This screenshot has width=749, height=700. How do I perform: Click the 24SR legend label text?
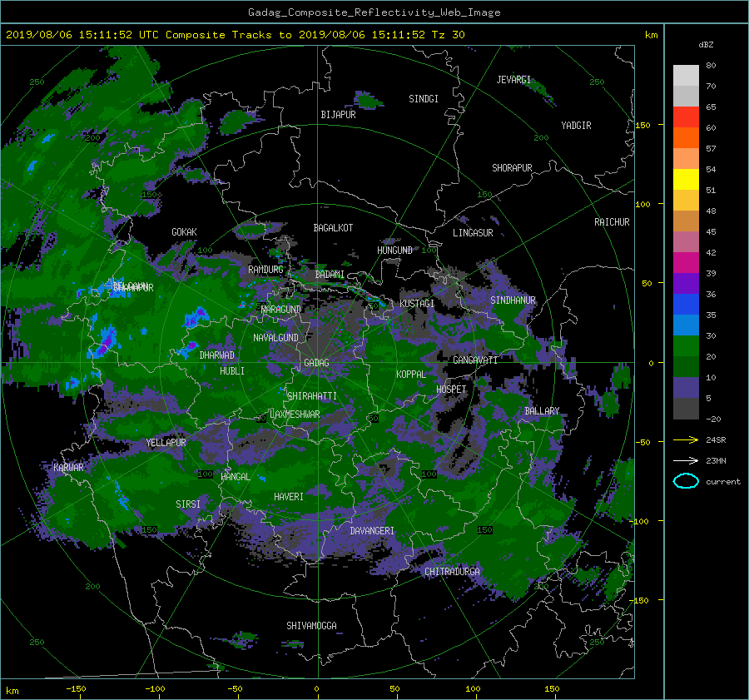716,440
